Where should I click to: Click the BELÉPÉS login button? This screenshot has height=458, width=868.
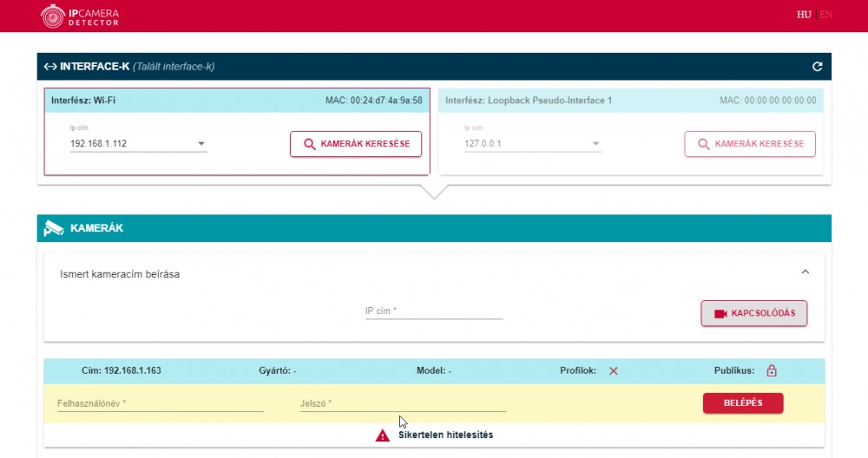point(742,403)
